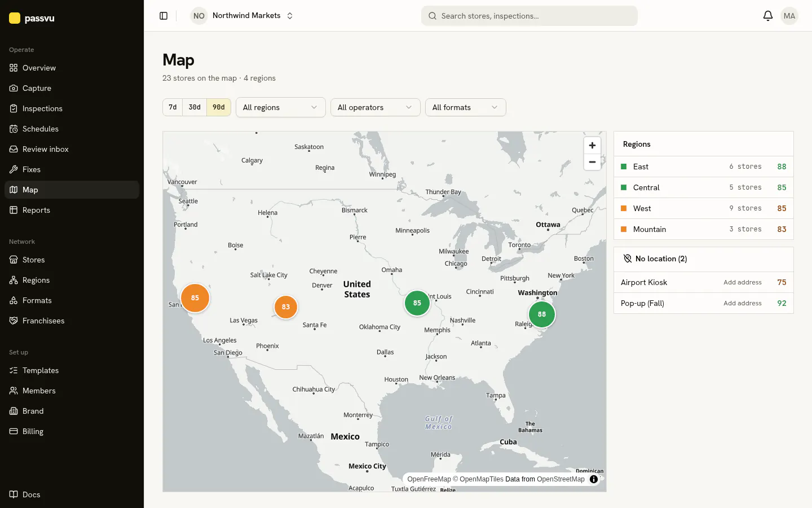Open Franchisees in sidebar

pos(72,321)
